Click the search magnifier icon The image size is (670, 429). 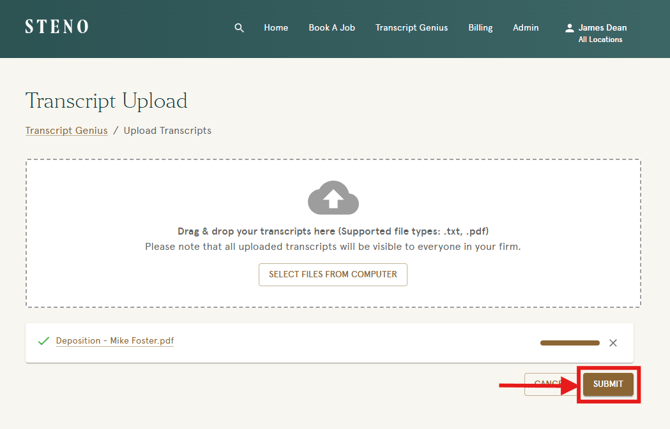(x=239, y=28)
